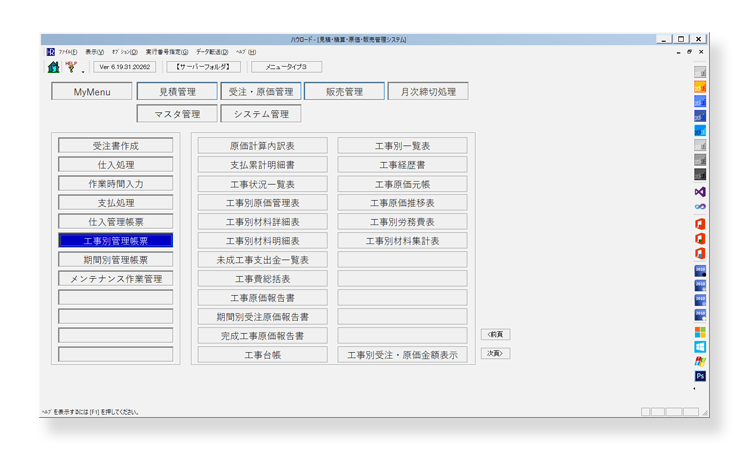The height and width of the screenshot is (450, 750).
Task: Click the topmost red Office icon in sidebar
Action: (700, 223)
